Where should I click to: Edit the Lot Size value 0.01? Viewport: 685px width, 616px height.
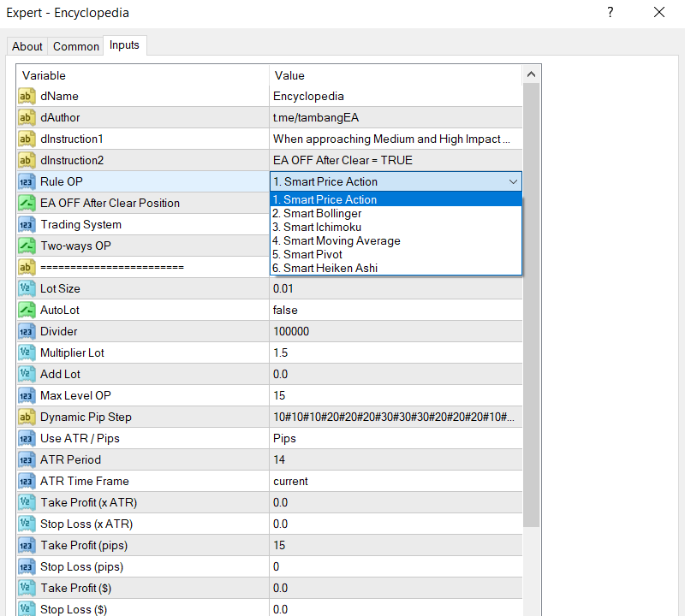point(396,288)
